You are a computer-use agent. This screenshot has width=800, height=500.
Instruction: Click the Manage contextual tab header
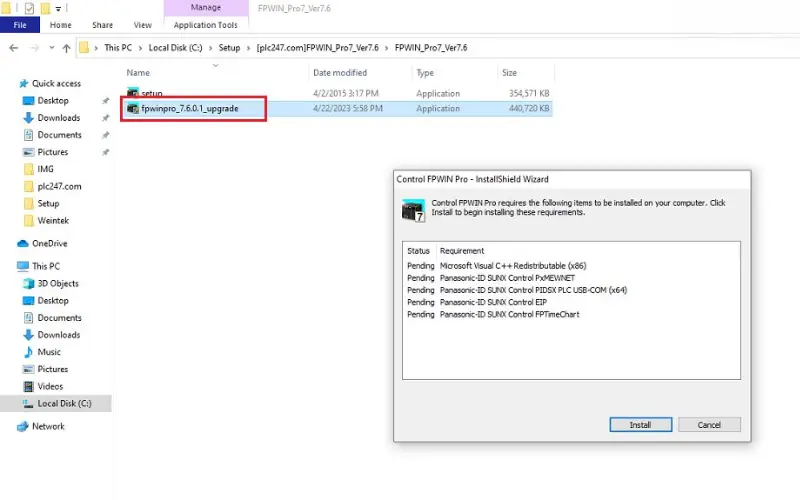tap(206, 8)
